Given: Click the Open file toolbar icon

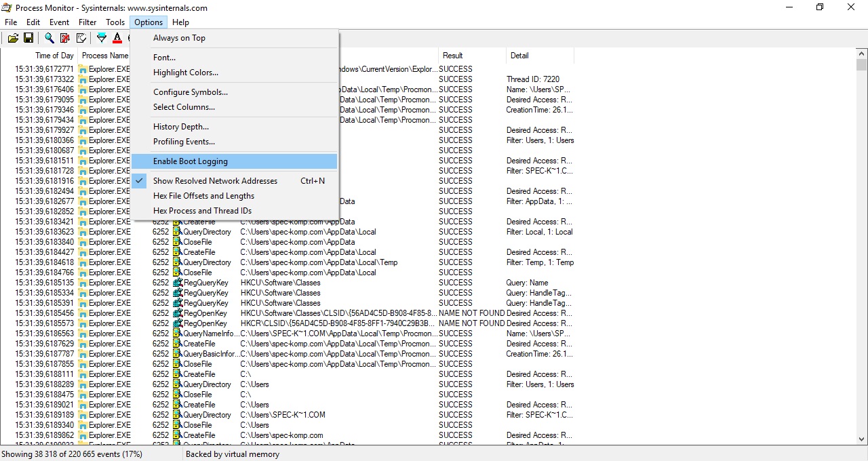Looking at the screenshot, I should coord(13,39).
